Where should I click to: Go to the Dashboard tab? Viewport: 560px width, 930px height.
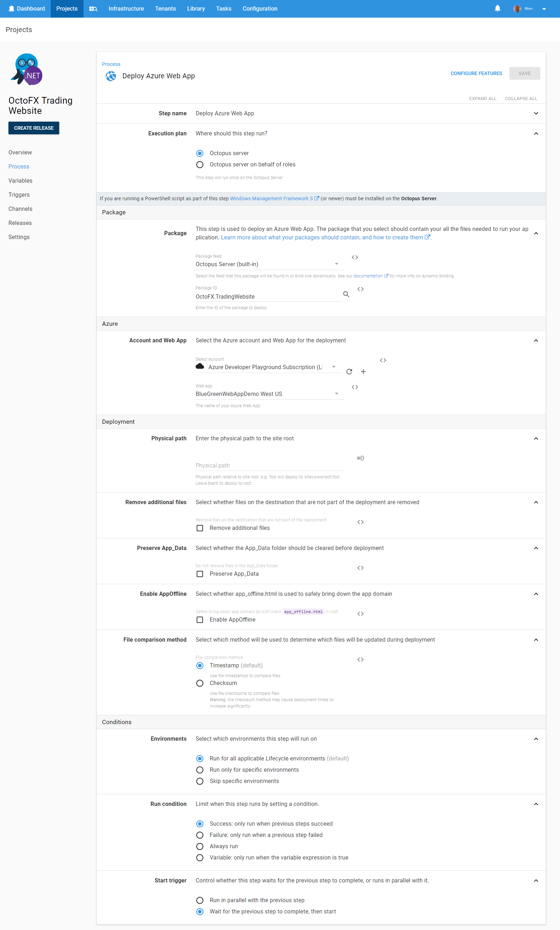click(x=26, y=9)
